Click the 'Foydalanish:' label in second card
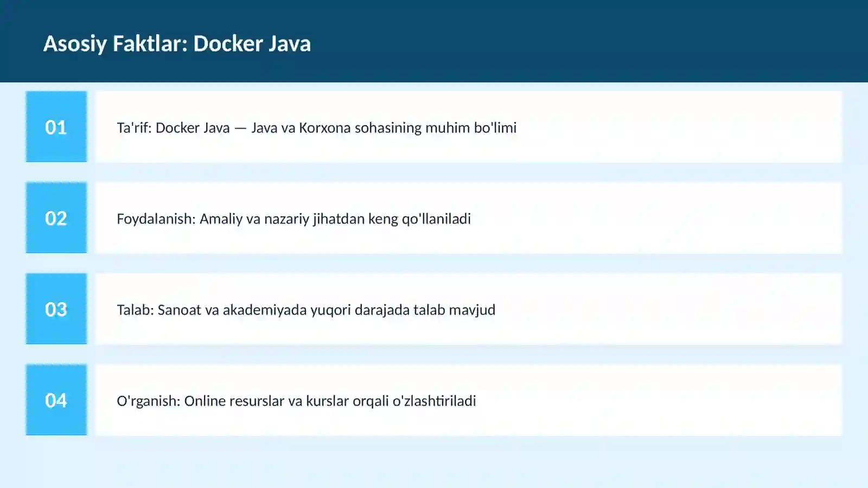 point(156,219)
